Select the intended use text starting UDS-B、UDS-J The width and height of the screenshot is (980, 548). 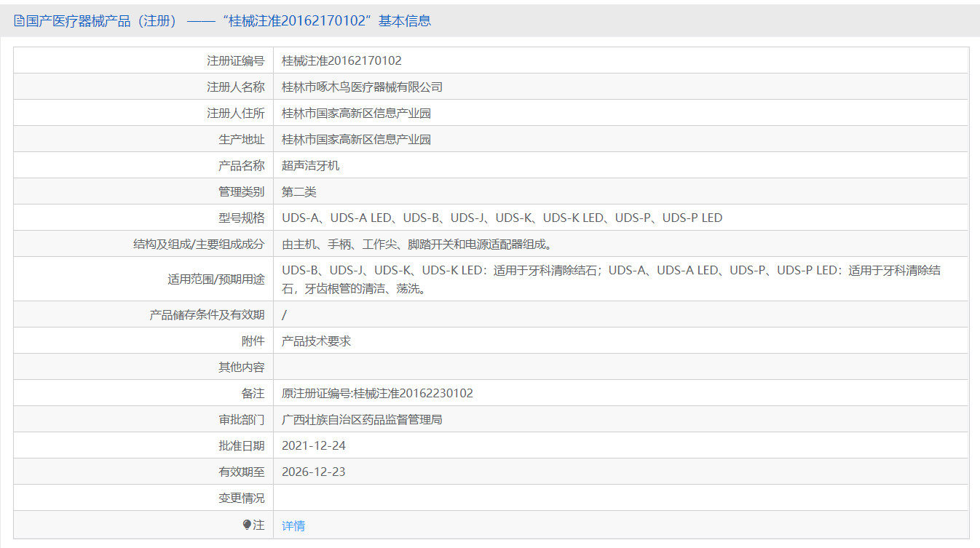click(611, 279)
